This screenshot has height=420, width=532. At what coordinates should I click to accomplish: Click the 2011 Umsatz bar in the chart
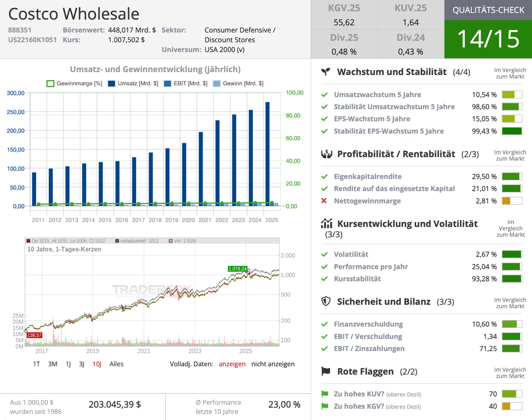pyautogui.click(x=34, y=189)
